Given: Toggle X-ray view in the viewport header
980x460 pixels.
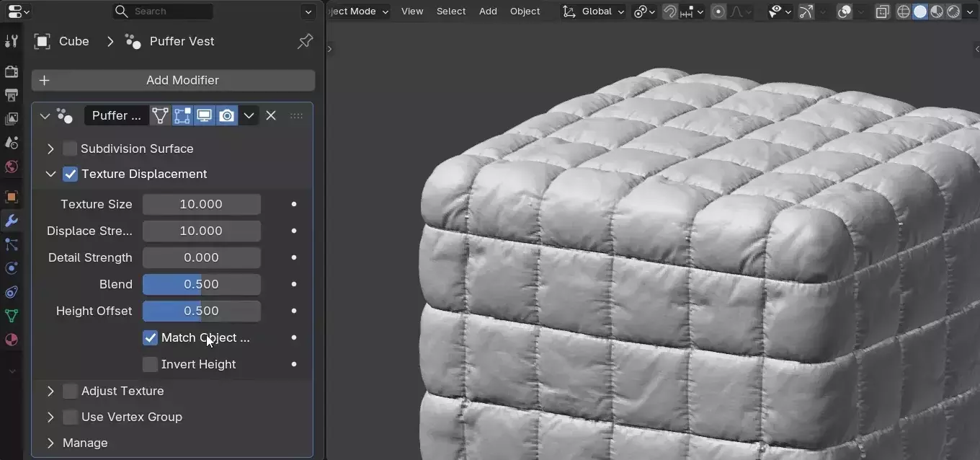Looking at the screenshot, I should (883, 12).
